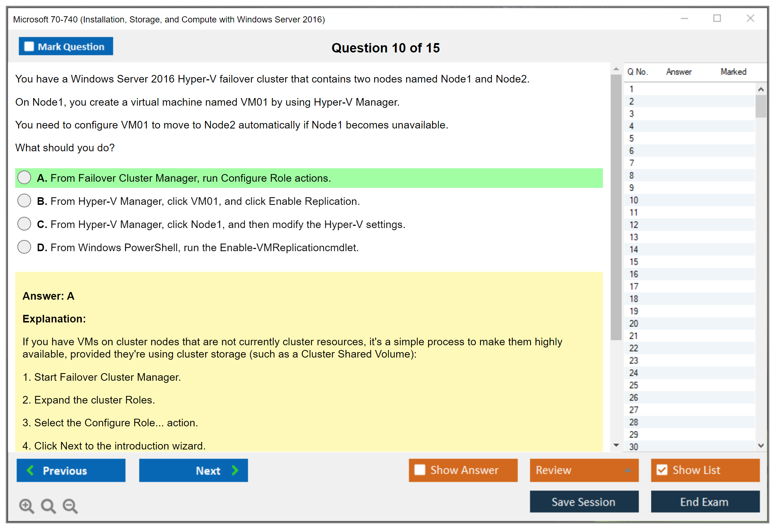Enable the Show Answer checkbox
The image size is (778, 532).
[x=420, y=470]
